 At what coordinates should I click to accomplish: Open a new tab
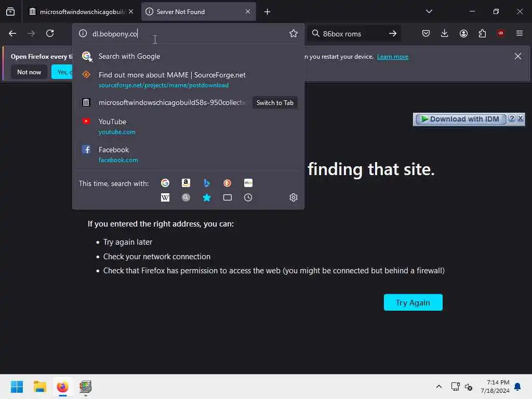pos(268,12)
